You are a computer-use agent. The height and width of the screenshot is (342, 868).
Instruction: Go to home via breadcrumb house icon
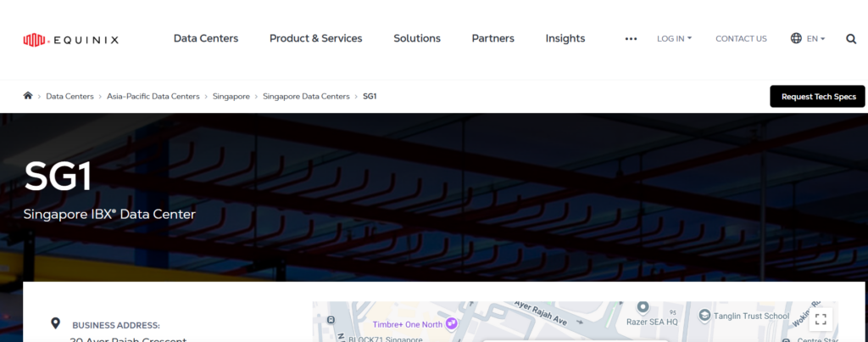[x=28, y=95]
